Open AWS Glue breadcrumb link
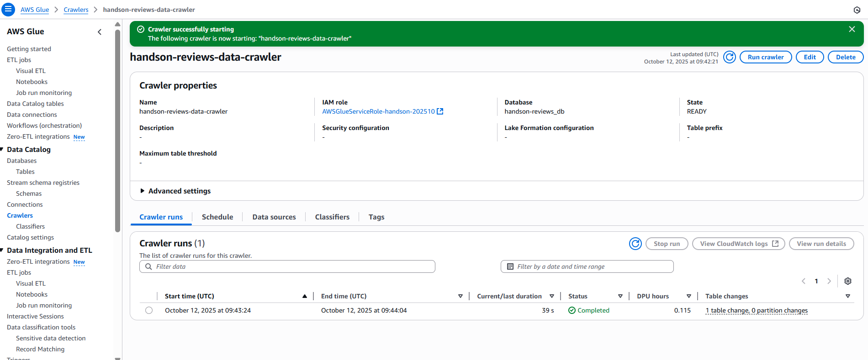 pos(35,10)
